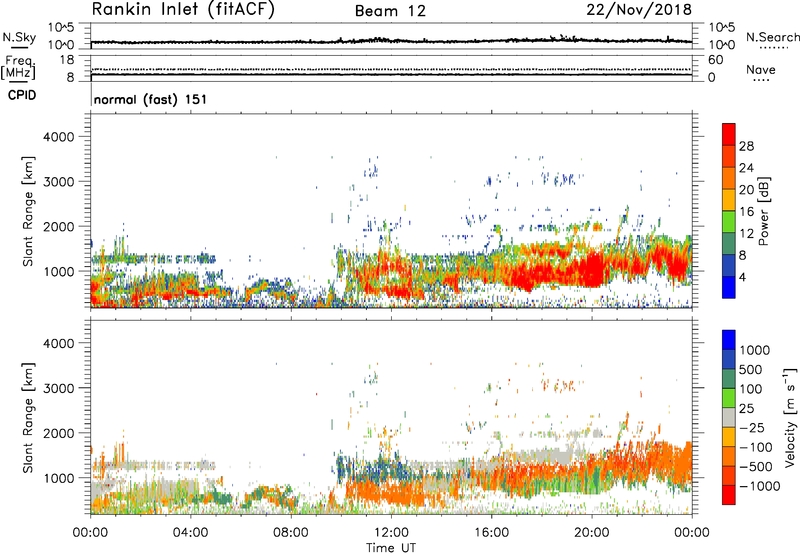Select the "12" Power colorbar label
Viewport: 800px width, 554px height.
point(746,234)
